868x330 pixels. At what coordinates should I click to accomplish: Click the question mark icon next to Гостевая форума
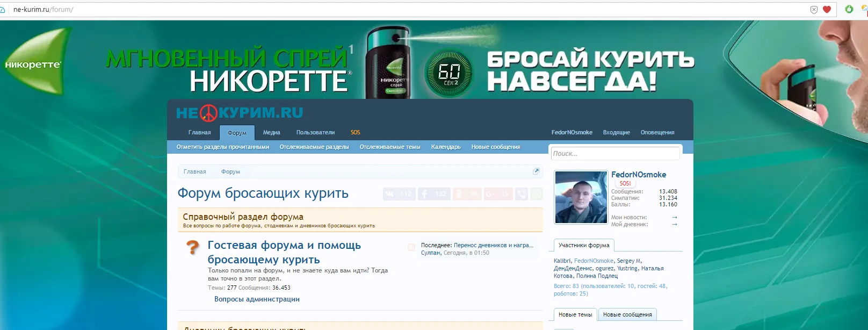(192, 247)
